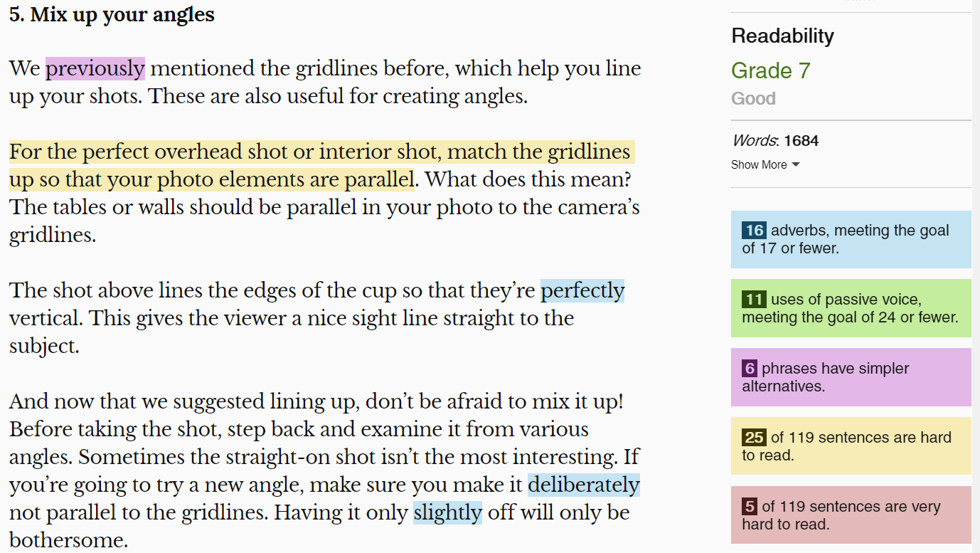Click the highlighted adverb "perfectly"

582,290
